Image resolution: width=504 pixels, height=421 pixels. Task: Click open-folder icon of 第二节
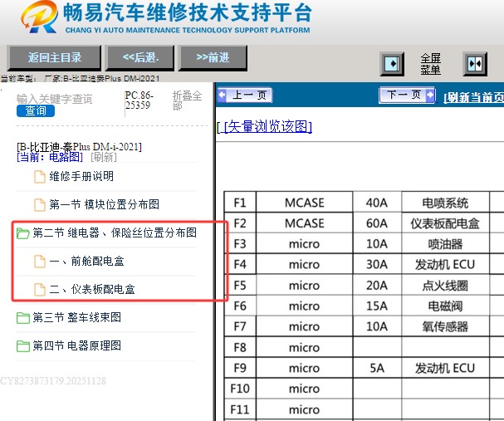pos(22,233)
